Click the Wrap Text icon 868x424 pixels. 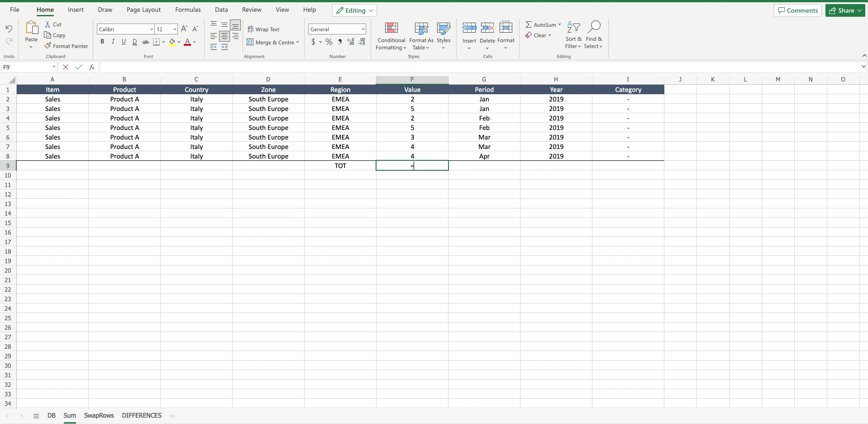(264, 29)
